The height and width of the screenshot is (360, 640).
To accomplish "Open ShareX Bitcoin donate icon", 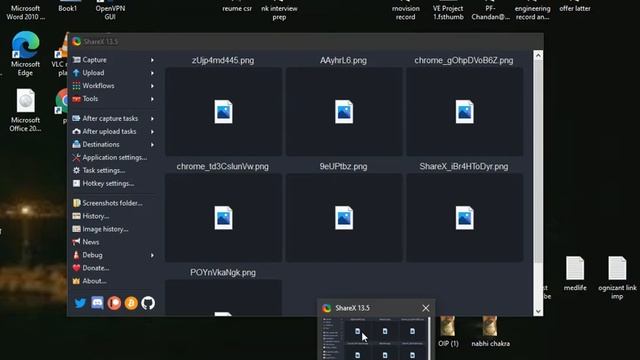I will [x=131, y=303].
